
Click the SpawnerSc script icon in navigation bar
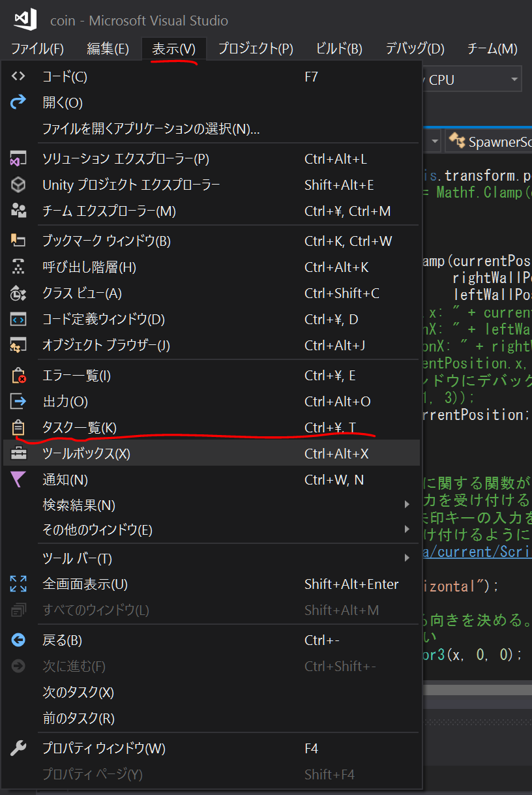(458, 142)
